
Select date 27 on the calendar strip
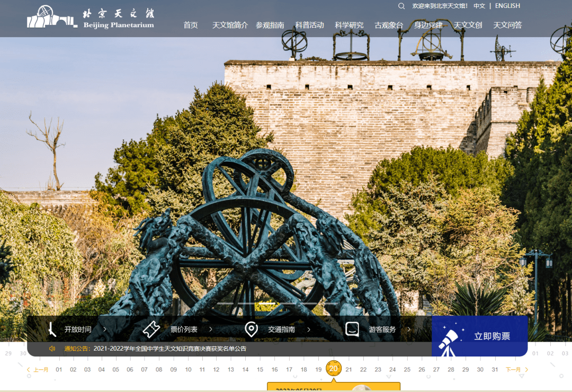click(x=436, y=369)
